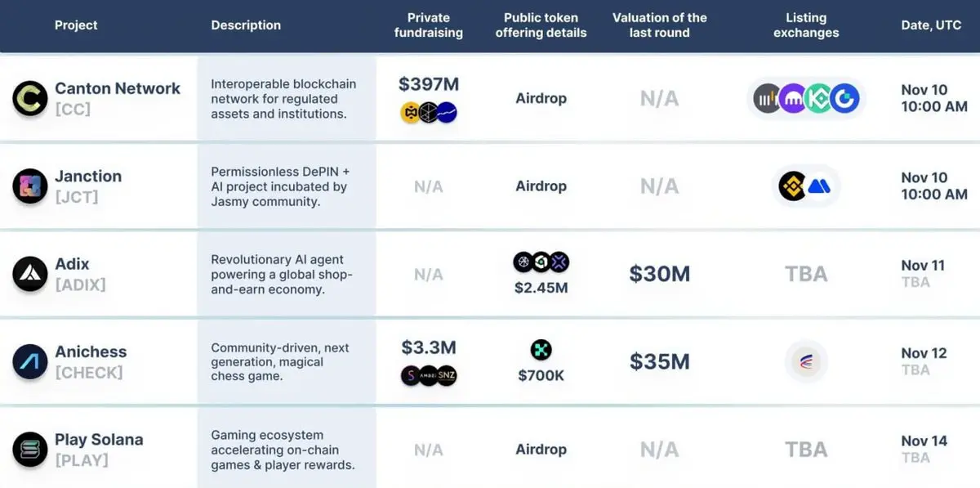The height and width of the screenshot is (488, 980).
Task: Click the Canton Network project logo
Action: click(x=30, y=98)
